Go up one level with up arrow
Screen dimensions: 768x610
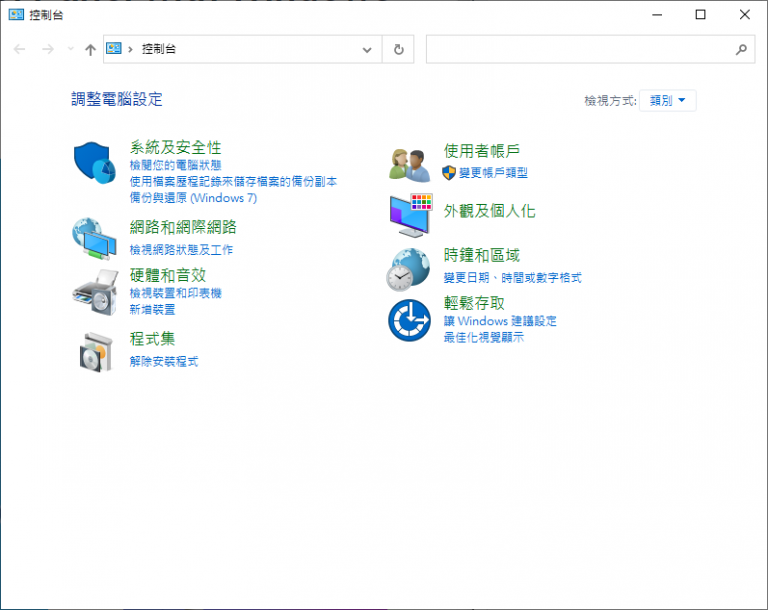[90, 49]
